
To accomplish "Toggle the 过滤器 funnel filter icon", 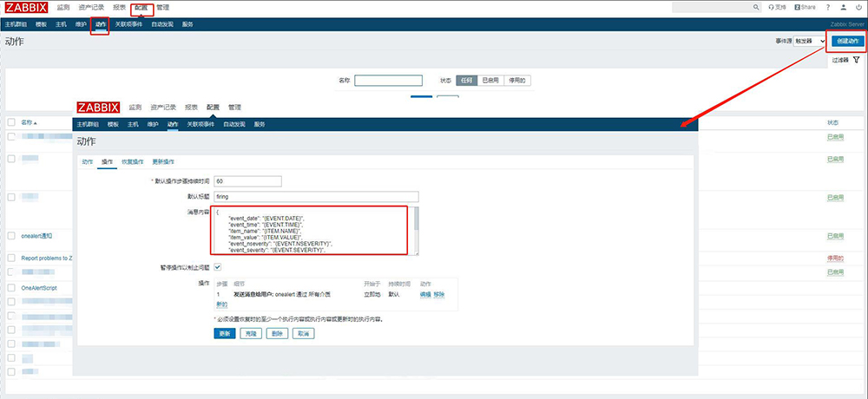I will 857,60.
